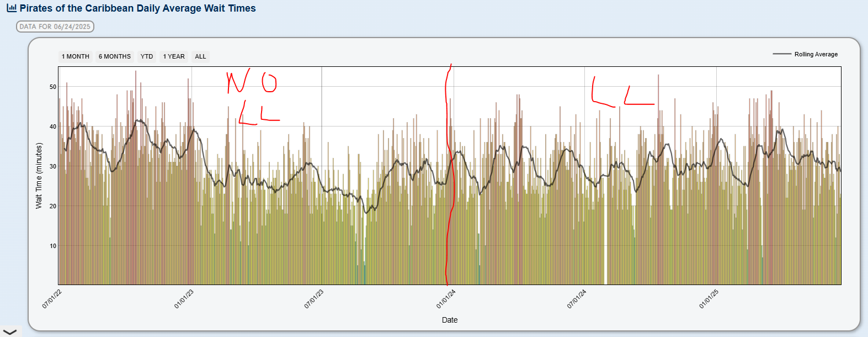Choose the 1 YEAR range
868x337 pixels.
(x=174, y=56)
